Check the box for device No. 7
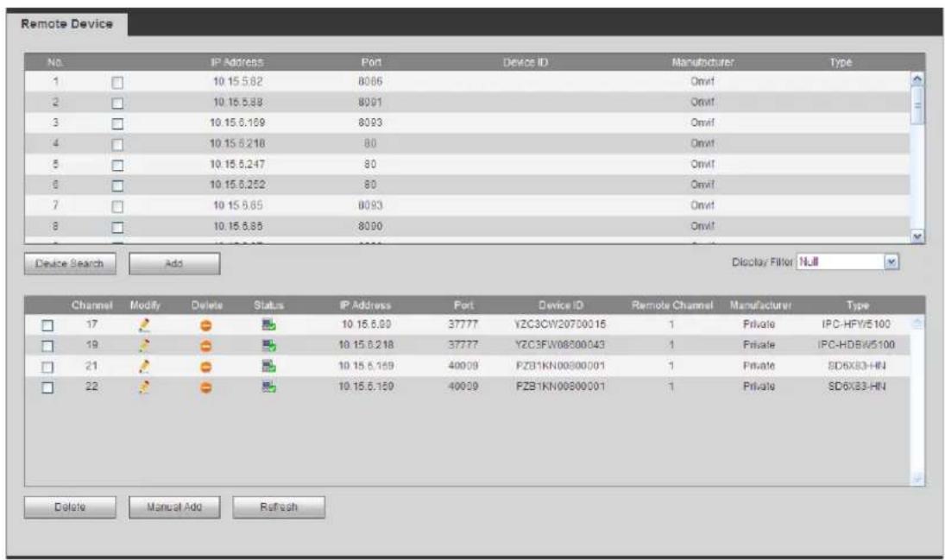Viewport: 945px width, 560px height. pyautogui.click(x=117, y=207)
